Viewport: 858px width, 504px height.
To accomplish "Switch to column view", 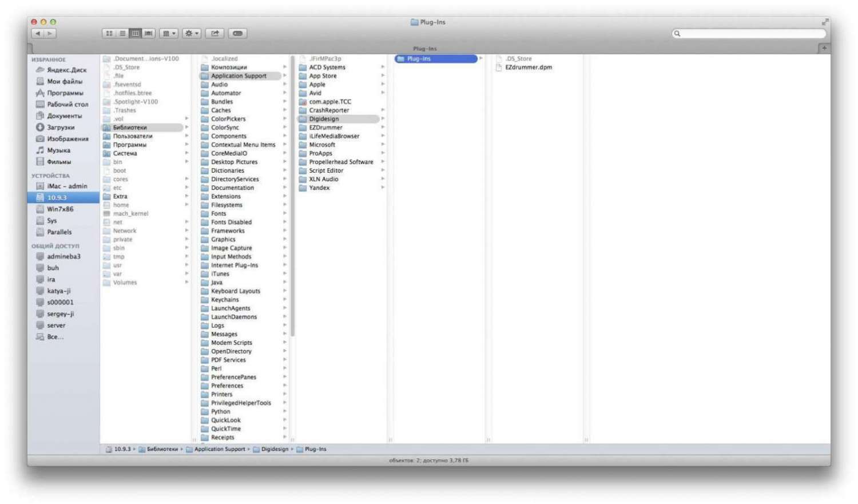I will pos(136,34).
